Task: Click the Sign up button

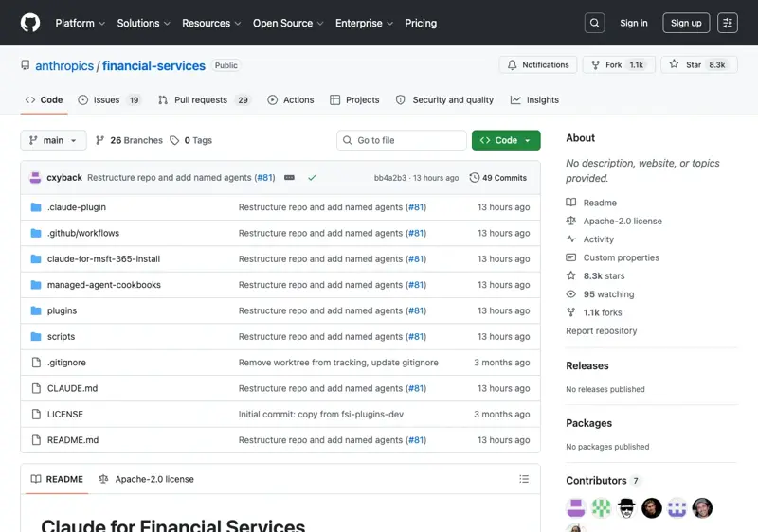Action: (x=686, y=23)
